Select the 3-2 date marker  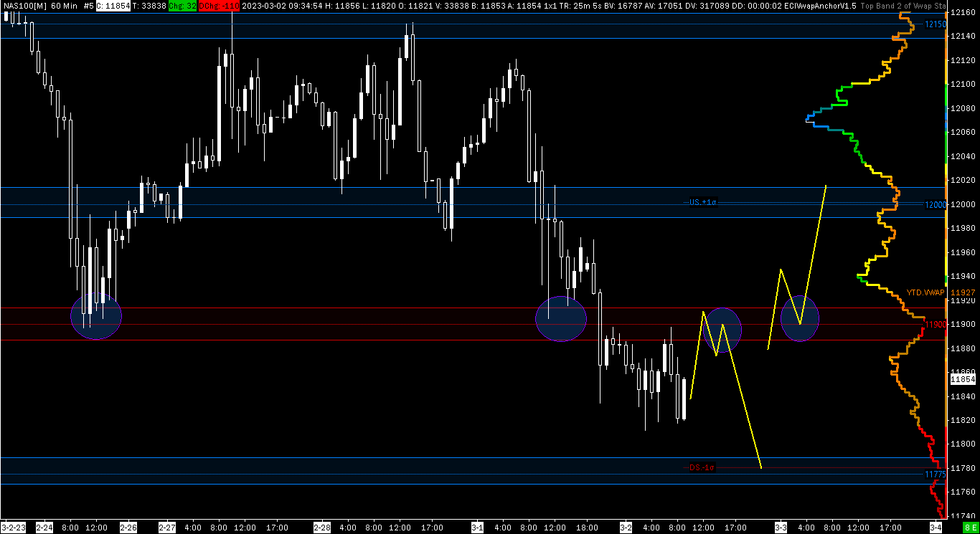626,528
